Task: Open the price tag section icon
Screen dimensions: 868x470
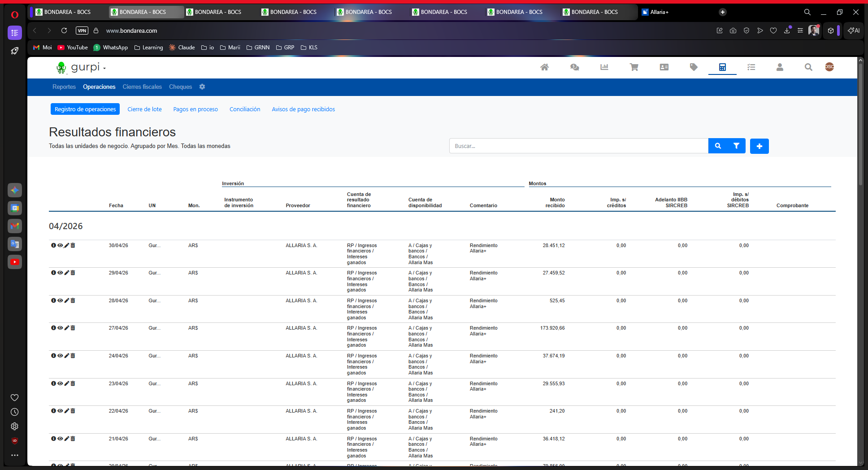Action: click(694, 67)
